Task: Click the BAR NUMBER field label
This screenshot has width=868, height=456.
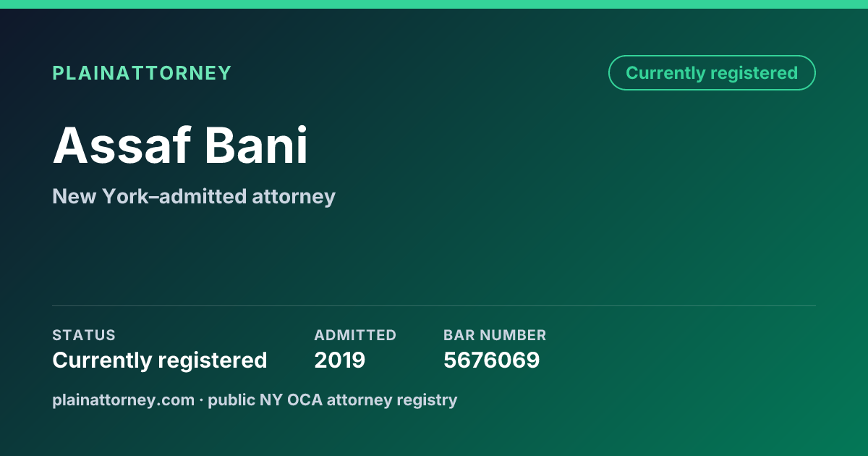Action: point(495,335)
